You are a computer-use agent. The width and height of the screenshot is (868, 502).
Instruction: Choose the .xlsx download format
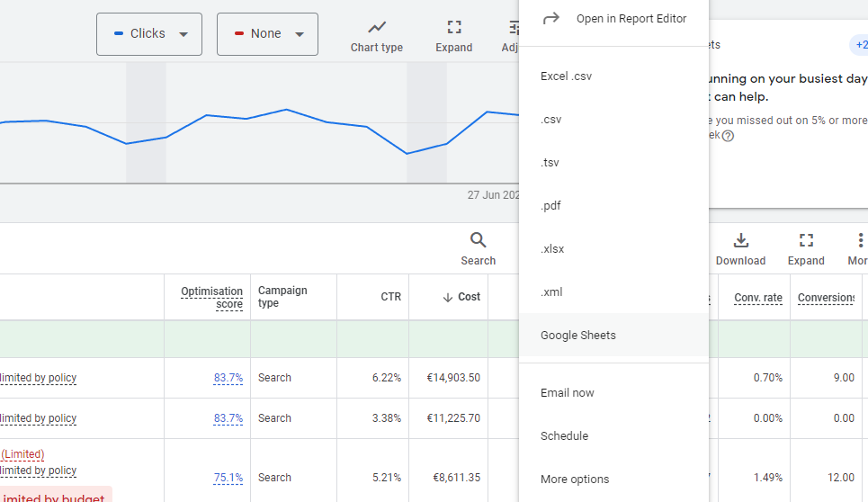click(552, 249)
